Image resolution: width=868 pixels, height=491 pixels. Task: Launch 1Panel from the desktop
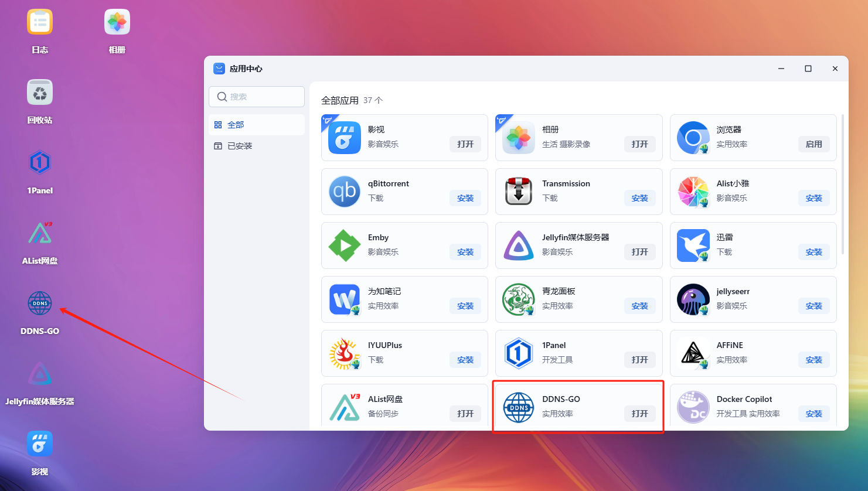click(x=40, y=163)
